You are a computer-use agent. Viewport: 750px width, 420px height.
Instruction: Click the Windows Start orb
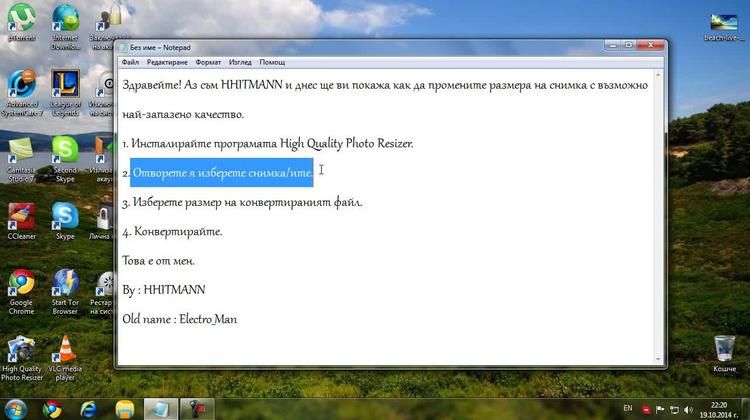pos(15,409)
